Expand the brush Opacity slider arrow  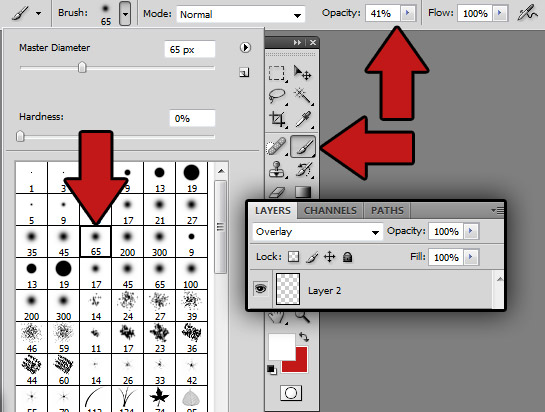[x=407, y=13]
